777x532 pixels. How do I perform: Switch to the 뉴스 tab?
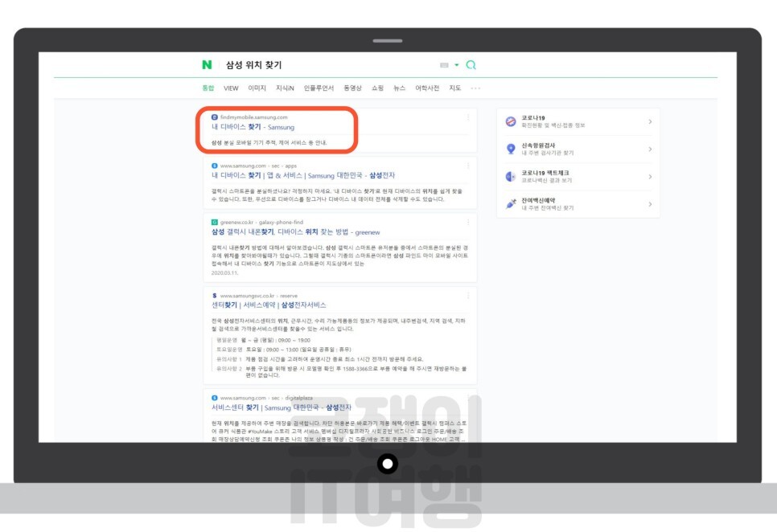click(x=400, y=88)
